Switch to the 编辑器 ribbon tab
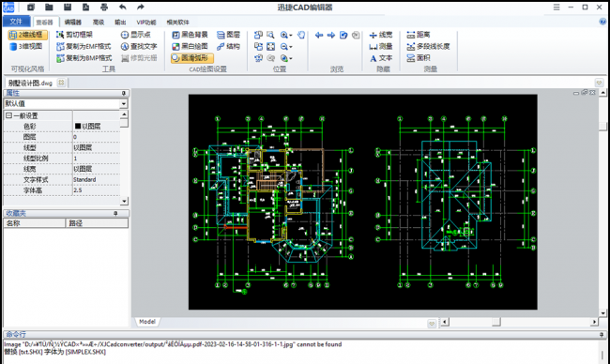 (73, 23)
